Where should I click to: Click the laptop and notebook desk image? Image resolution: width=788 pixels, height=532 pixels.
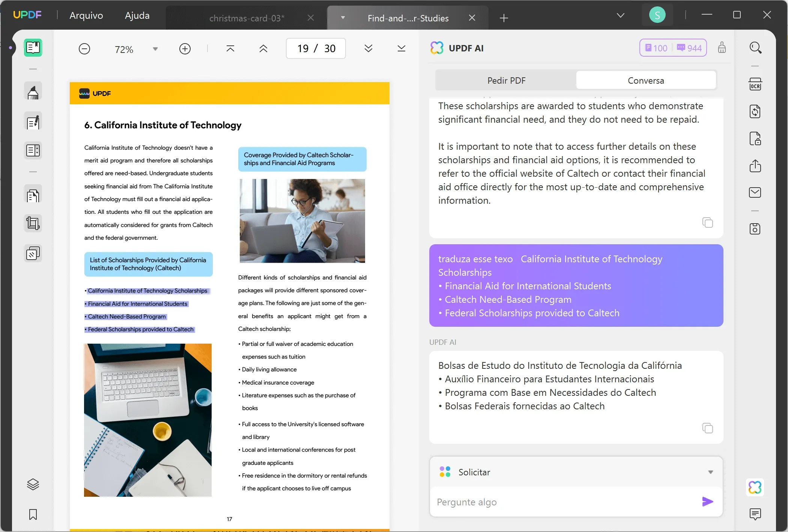tap(147, 420)
